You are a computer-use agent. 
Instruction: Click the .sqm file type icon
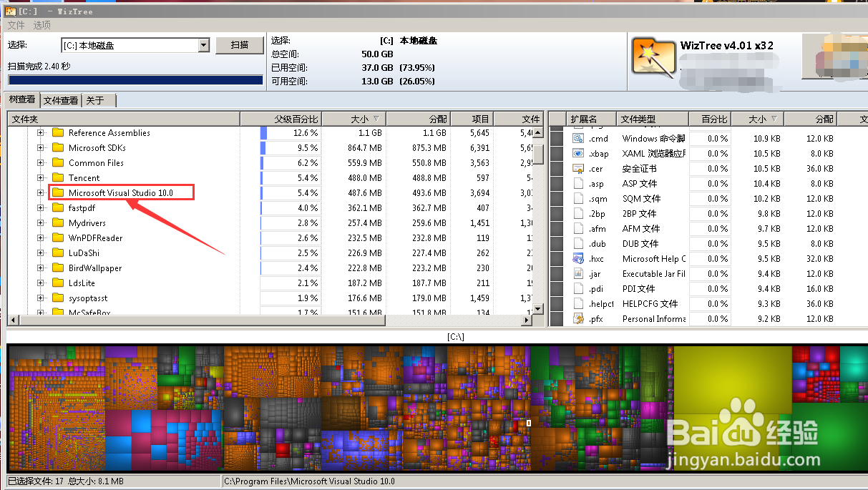[x=579, y=198]
